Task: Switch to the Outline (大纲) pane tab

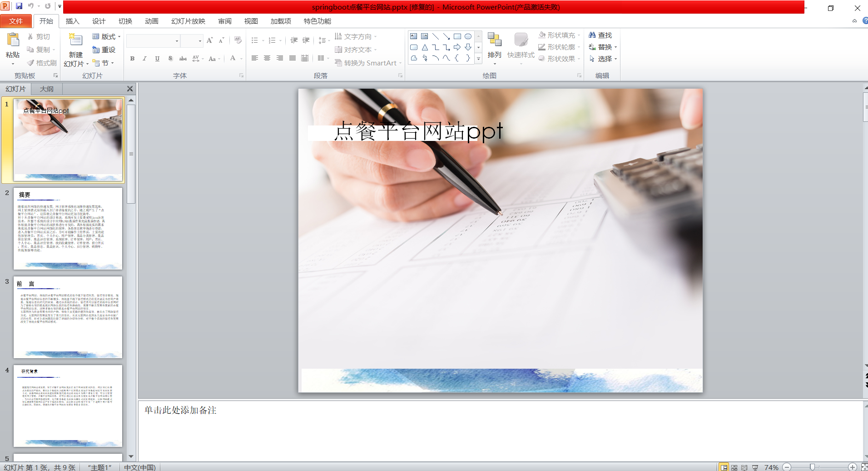Action: pyautogui.click(x=46, y=89)
